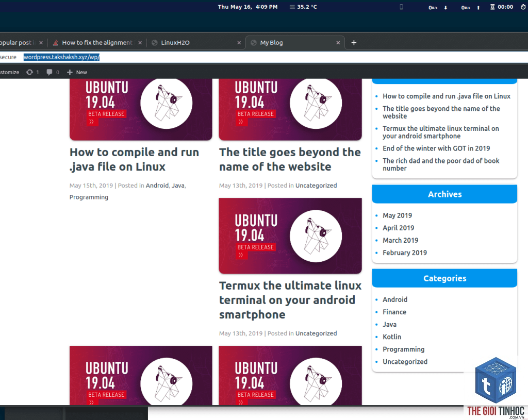Switch to the LinuxH2O tab
Viewport: 528px width, 420px height.
(195, 43)
